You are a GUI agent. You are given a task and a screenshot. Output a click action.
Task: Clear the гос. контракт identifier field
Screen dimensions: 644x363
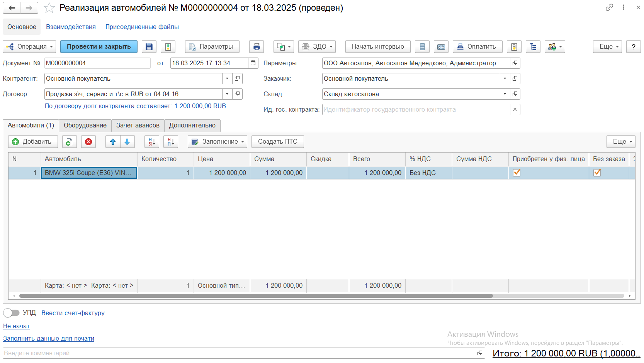tap(515, 109)
